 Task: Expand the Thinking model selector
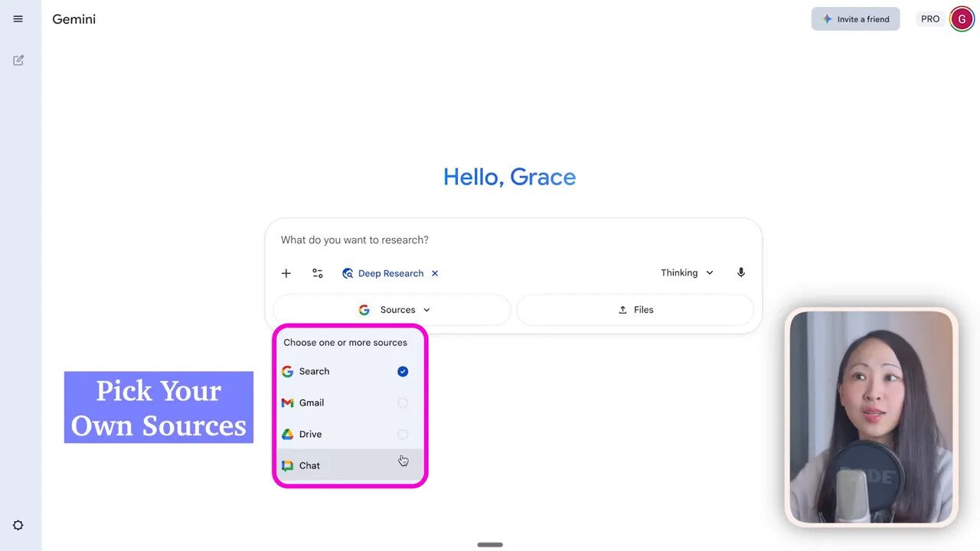coord(687,272)
